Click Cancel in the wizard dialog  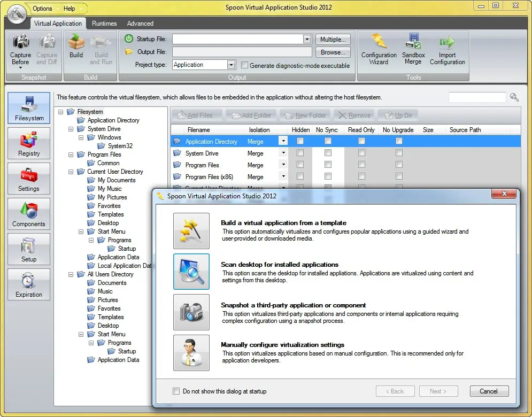click(489, 391)
